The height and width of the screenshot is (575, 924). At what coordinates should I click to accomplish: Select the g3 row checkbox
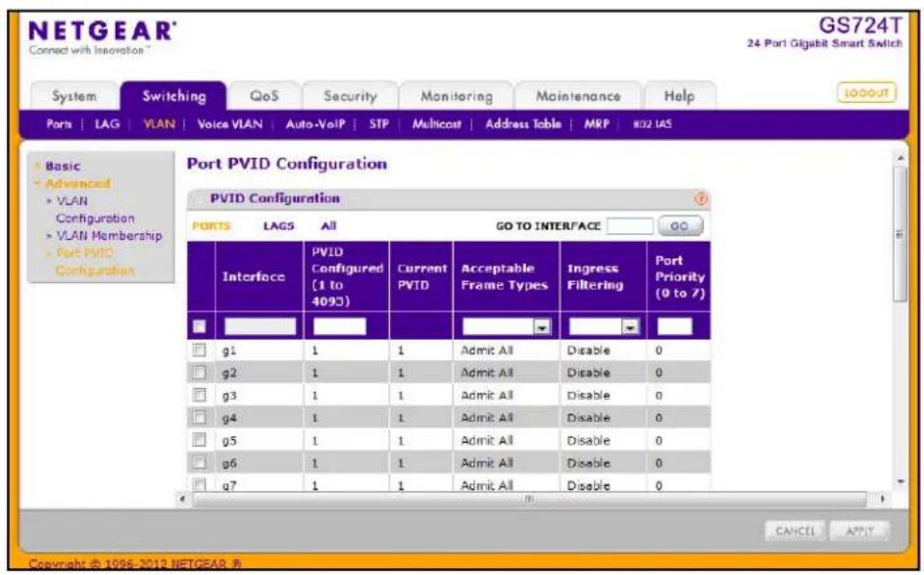(199, 395)
